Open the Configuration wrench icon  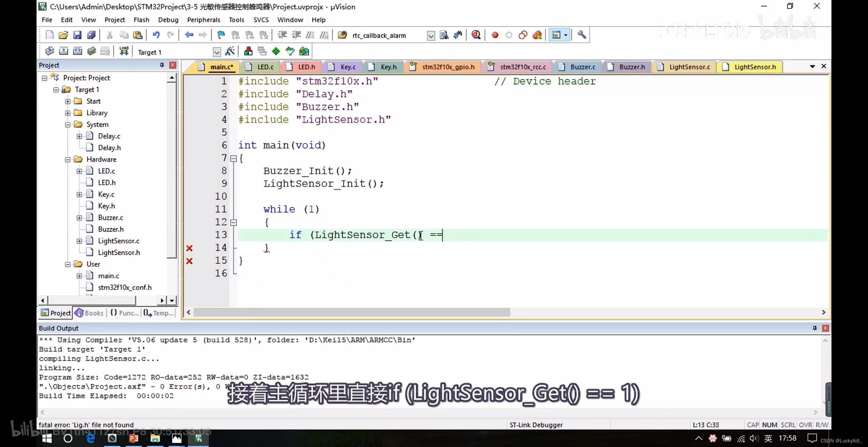point(582,35)
